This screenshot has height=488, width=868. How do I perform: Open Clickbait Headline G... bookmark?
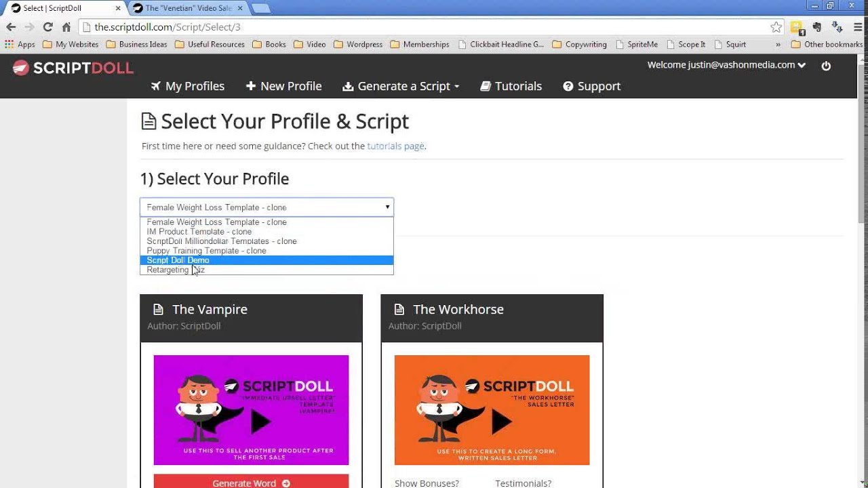point(501,44)
